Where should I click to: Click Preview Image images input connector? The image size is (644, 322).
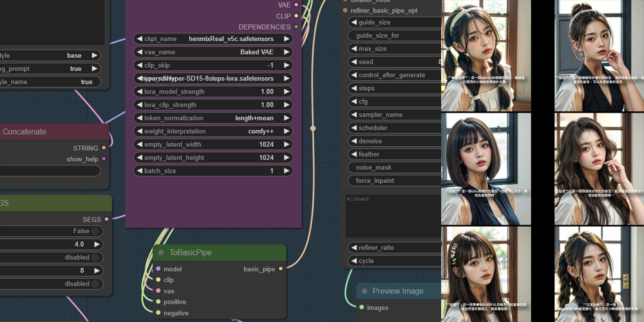click(361, 307)
